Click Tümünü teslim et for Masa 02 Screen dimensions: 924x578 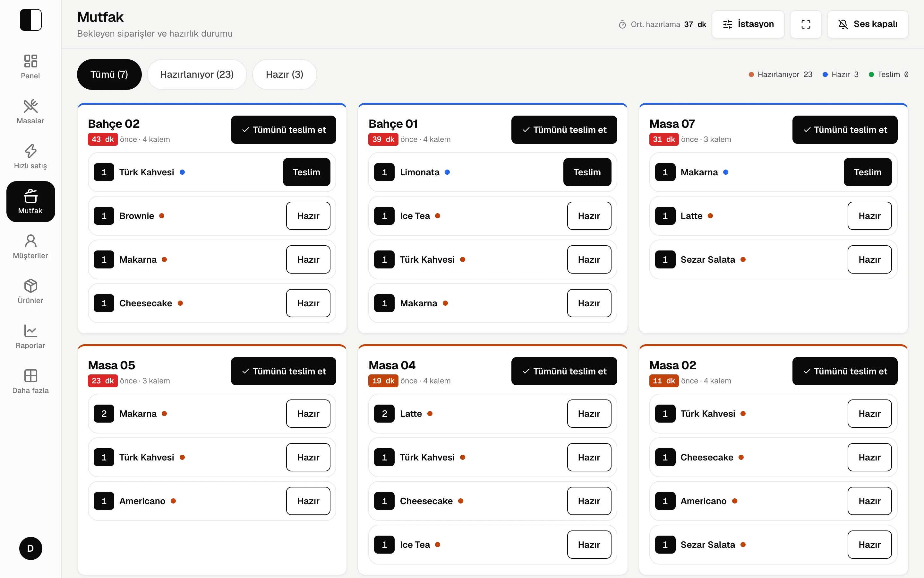pos(845,371)
